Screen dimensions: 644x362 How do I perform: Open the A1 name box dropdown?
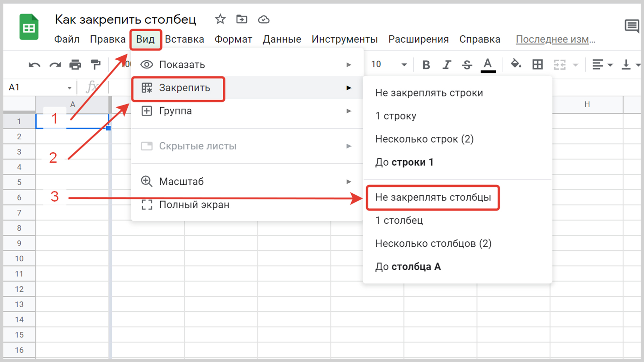click(69, 88)
